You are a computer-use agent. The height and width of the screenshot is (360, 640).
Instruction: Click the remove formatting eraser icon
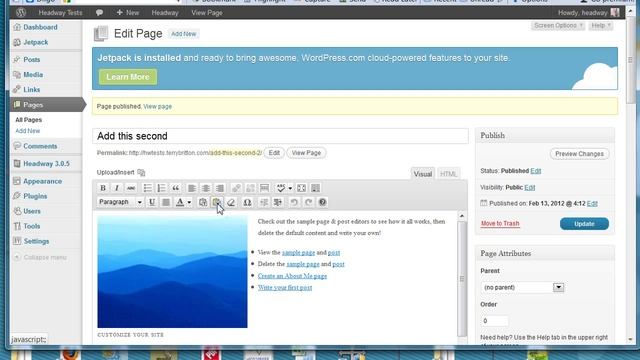click(x=231, y=202)
